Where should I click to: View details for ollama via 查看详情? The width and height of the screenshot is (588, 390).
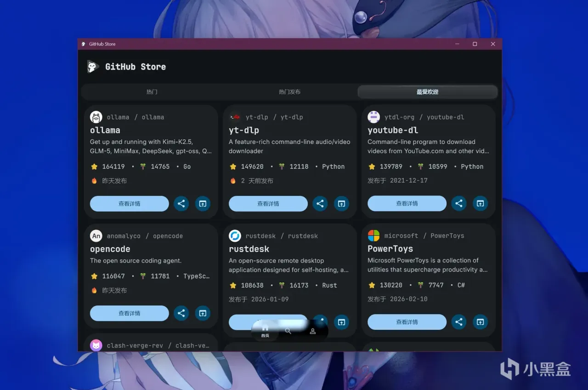click(x=130, y=204)
